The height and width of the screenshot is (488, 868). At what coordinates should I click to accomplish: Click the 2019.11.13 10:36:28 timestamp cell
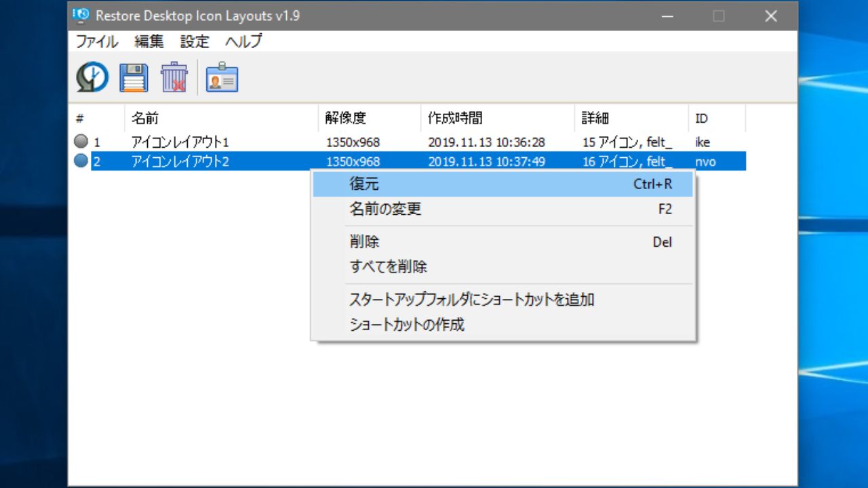tap(487, 142)
